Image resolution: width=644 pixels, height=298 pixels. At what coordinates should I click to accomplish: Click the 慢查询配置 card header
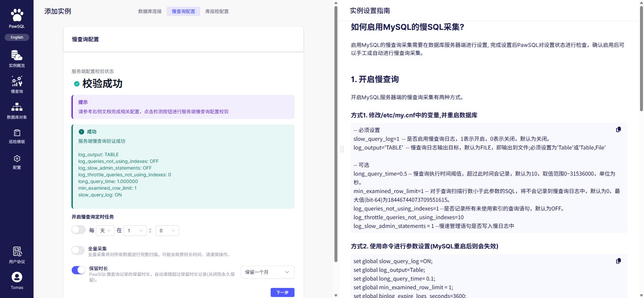[x=183, y=39]
